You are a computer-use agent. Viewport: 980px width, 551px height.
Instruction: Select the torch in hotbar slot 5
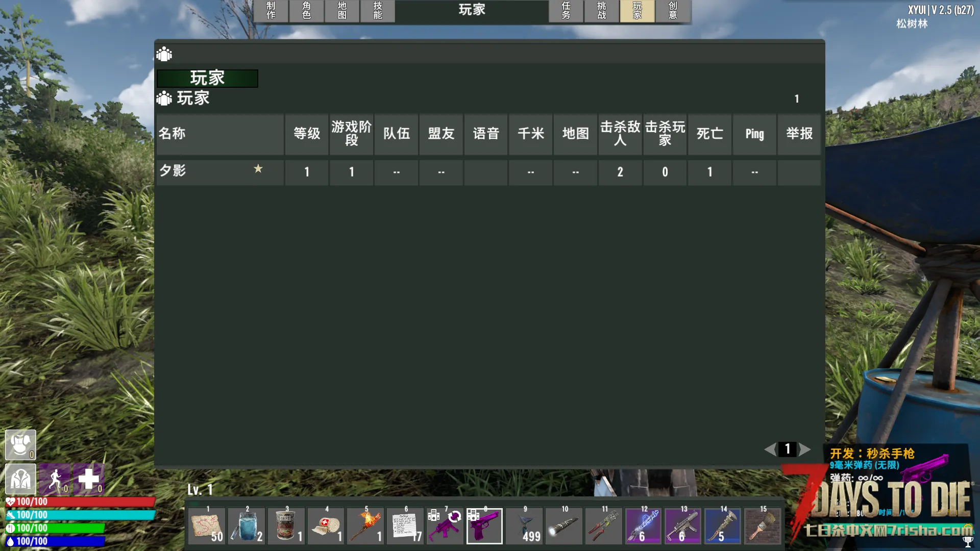(x=365, y=527)
